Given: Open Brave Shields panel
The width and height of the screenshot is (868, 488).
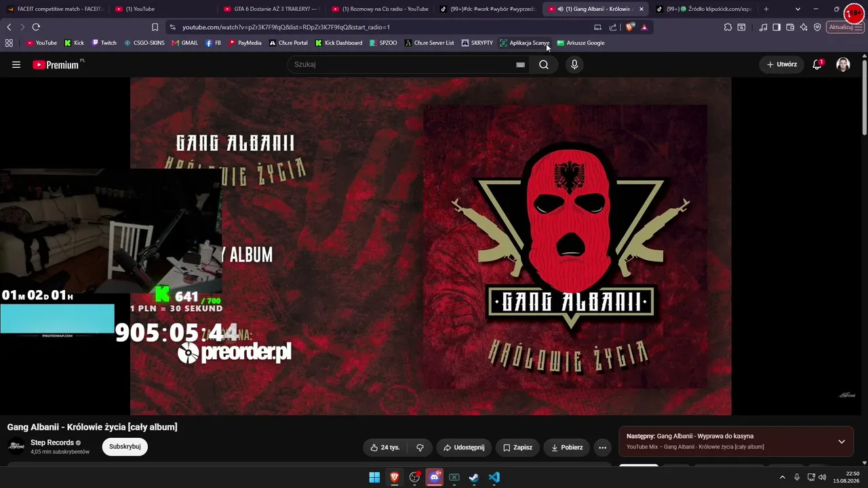Looking at the screenshot, I should (630, 27).
